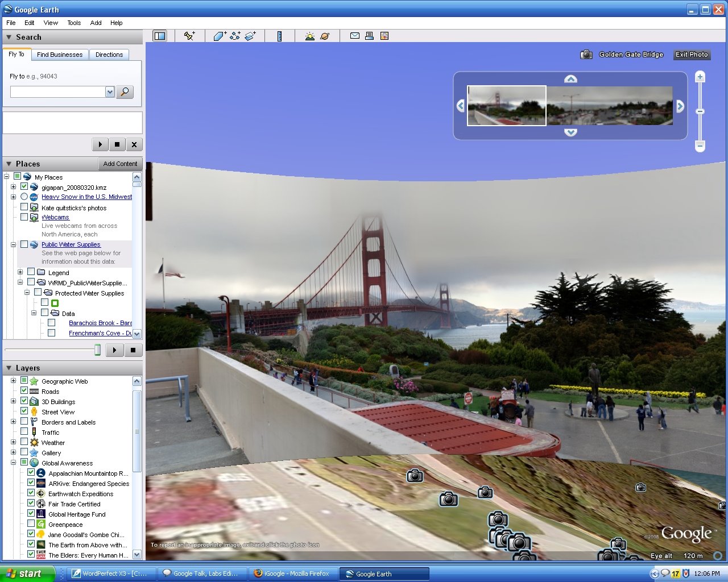
Task: Open the File menu
Action: [11, 23]
